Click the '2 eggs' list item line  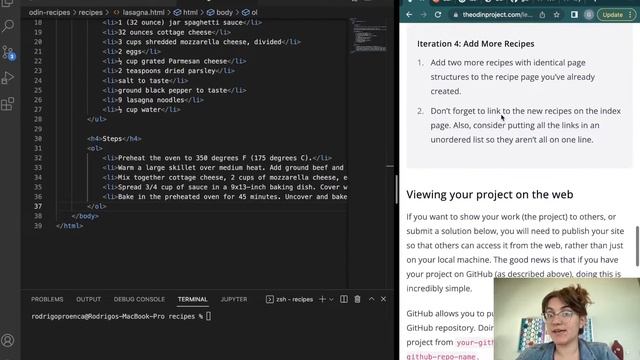click(131, 51)
